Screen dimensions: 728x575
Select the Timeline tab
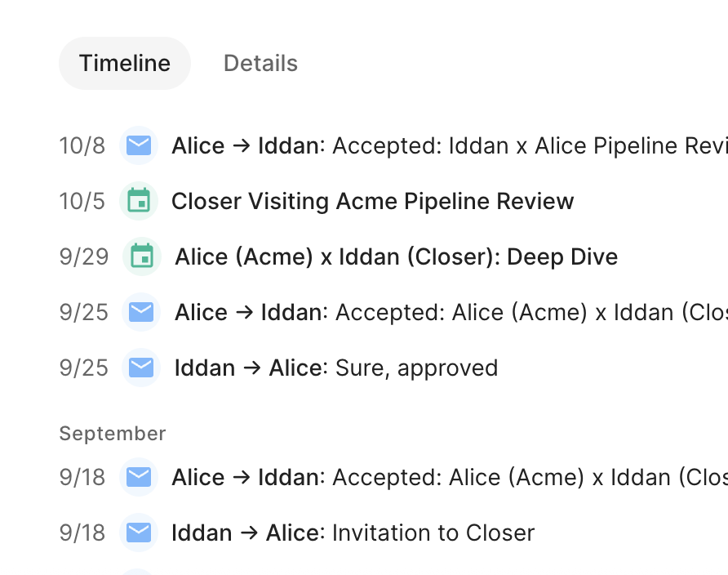coord(124,63)
